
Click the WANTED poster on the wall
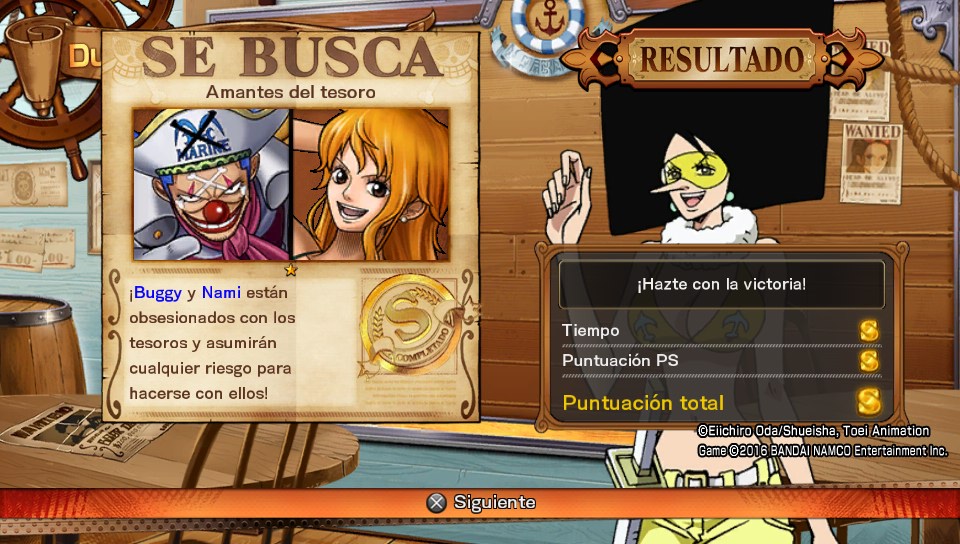point(871,164)
